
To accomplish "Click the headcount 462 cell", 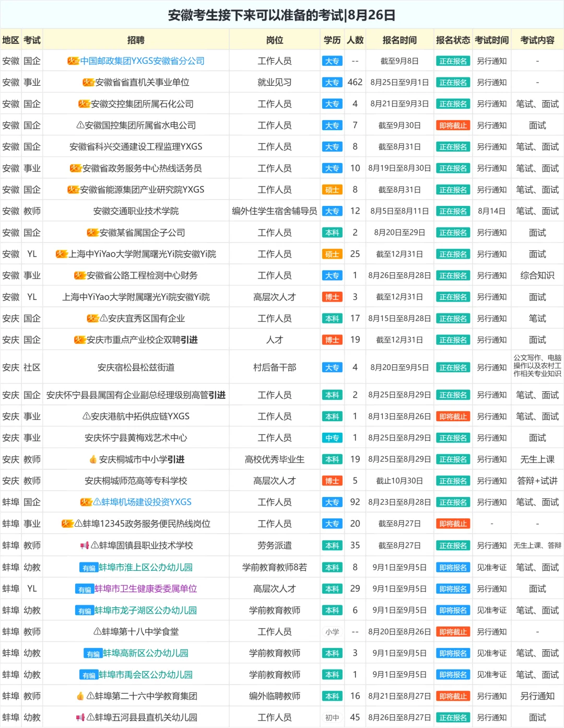I will (x=355, y=83).
